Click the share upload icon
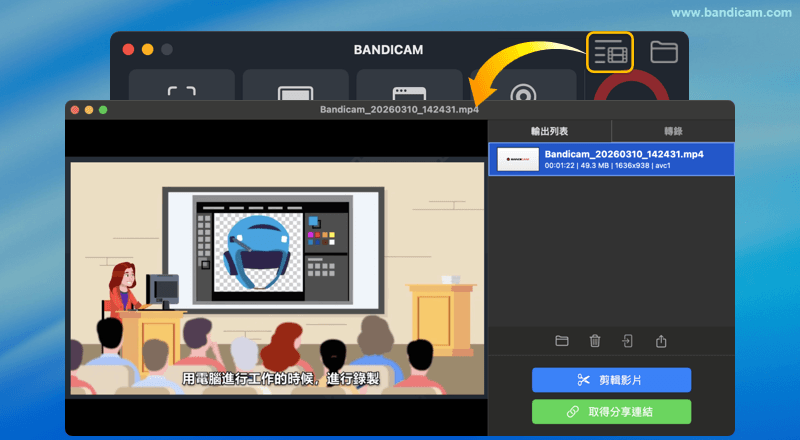 [661, 341]
